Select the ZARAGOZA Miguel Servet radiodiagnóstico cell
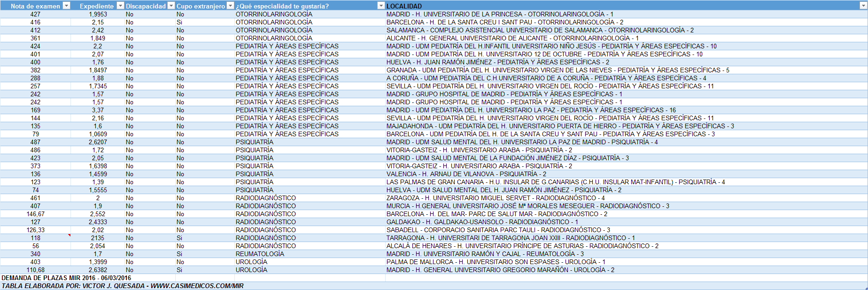Screen dimensions: 868x290 point(626,198)
